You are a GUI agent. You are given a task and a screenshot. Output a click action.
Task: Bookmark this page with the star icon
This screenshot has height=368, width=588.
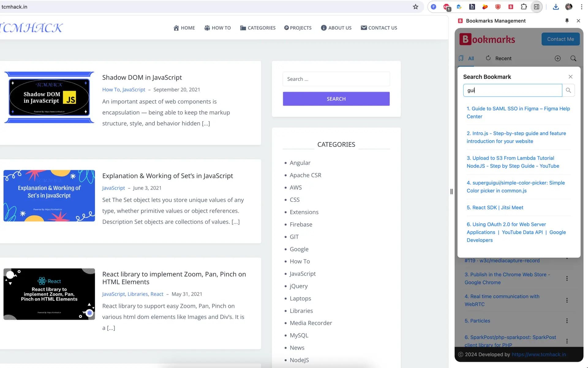pyautogui.click(x=415, y=7)
